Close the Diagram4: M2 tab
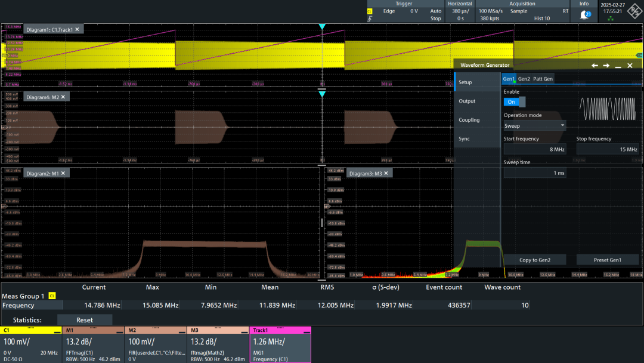 [x=63, y=97]
